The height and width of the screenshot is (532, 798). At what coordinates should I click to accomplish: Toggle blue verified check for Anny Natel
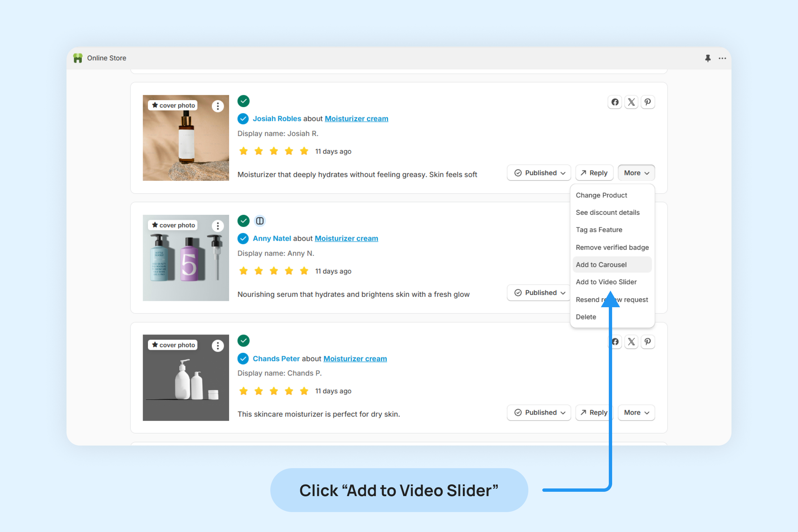coord(243,238)
